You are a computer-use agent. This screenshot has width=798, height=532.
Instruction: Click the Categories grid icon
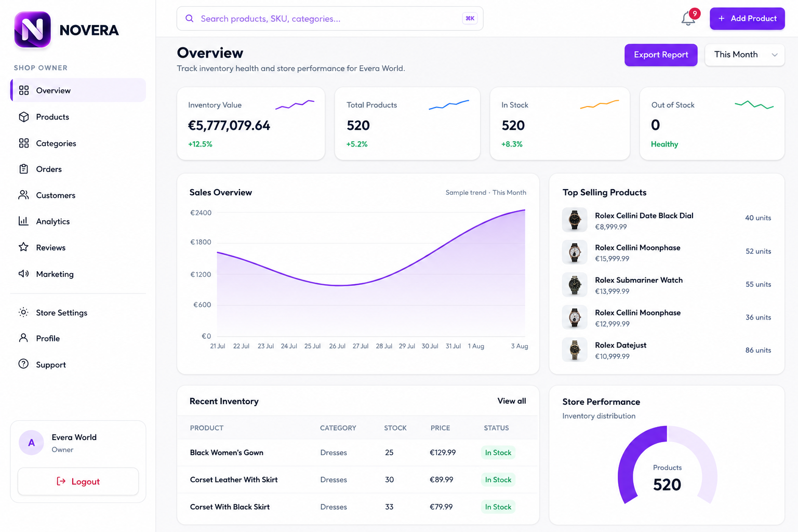(24, 143)
